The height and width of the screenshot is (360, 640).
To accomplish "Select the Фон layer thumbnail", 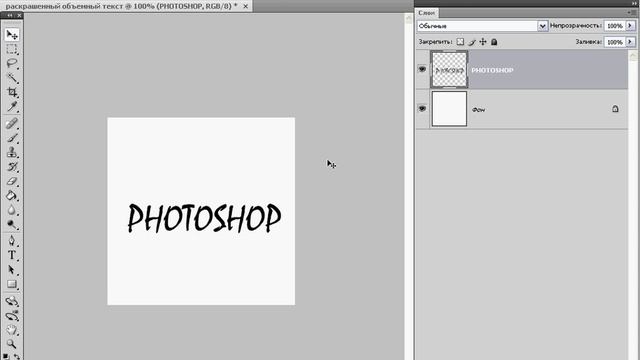I will pyautogui.click(x=449, y=109).
